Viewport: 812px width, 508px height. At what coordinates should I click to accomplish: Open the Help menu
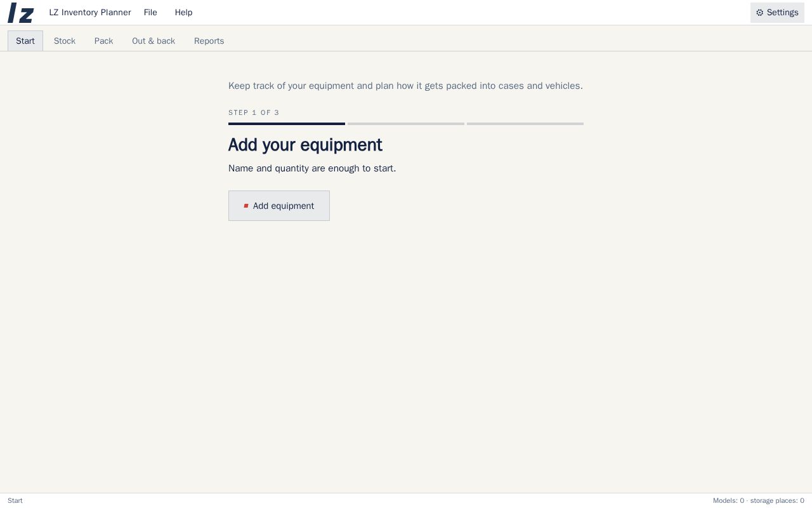tap(183, 13)
